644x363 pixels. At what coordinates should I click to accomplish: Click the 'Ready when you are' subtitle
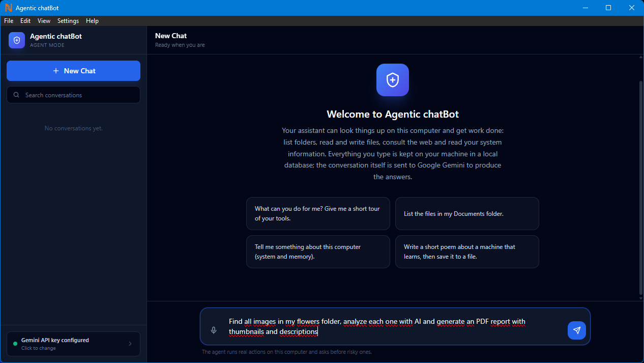[180, 45]
